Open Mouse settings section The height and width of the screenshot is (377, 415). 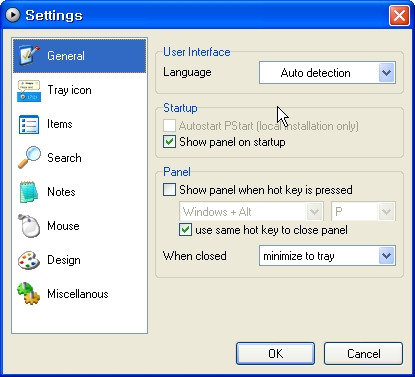pyautogui.click(x=79, y=226)
